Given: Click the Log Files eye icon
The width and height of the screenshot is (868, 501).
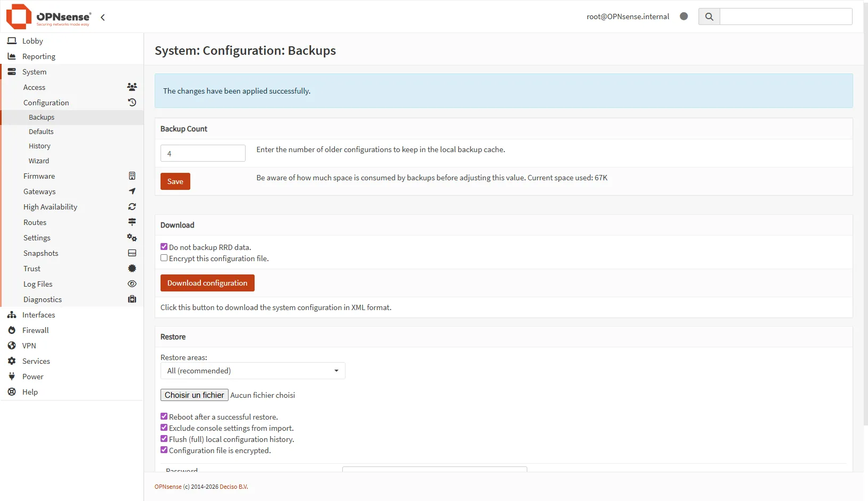Looking at the screenshot, I should pos(132,284).
